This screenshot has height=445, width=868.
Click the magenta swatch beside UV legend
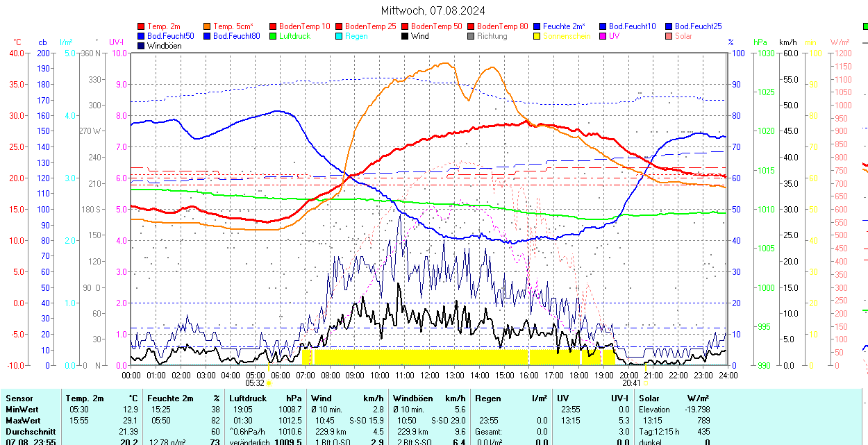pyautogui.click(x=603, y=36)
